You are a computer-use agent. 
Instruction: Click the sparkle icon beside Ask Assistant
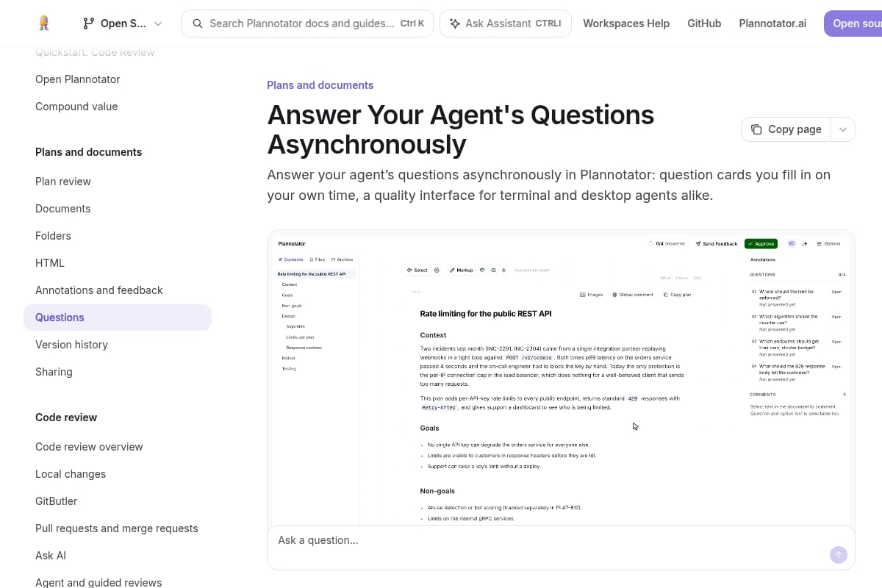pos(455,24)
